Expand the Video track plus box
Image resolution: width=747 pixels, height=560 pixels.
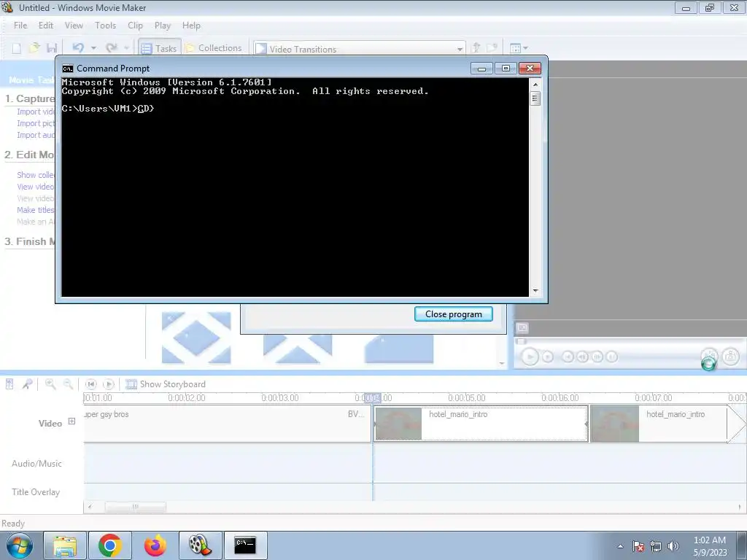tap(72, 421)
